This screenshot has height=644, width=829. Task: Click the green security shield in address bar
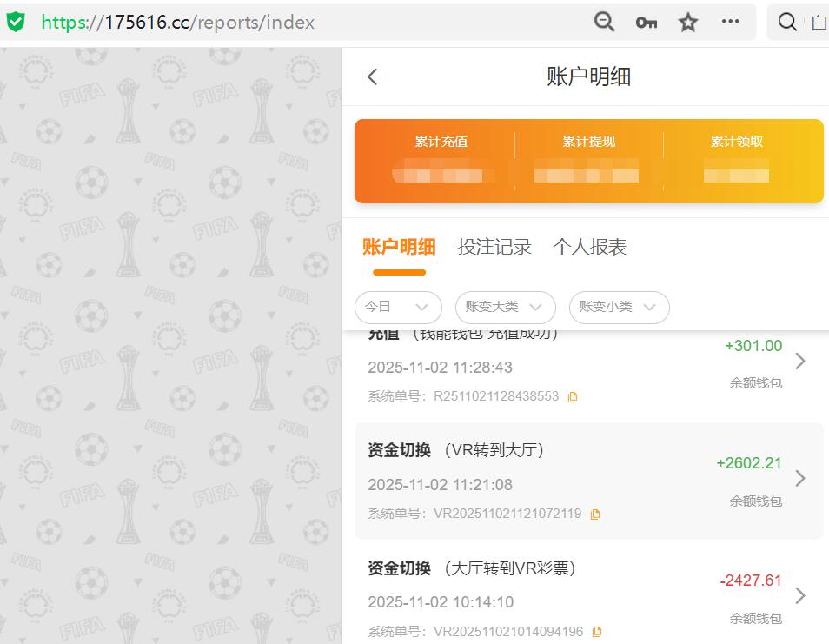pos(16,22)
